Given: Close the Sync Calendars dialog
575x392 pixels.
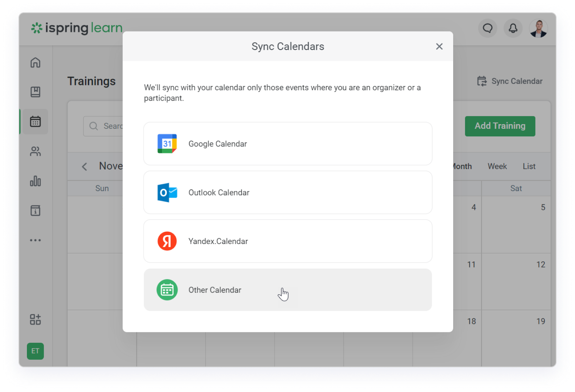Looking at the screenshot, I should point(439,47).
